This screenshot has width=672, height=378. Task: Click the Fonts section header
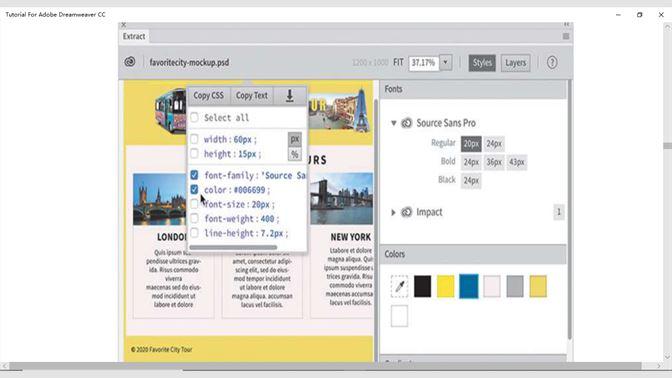point(473,89)
